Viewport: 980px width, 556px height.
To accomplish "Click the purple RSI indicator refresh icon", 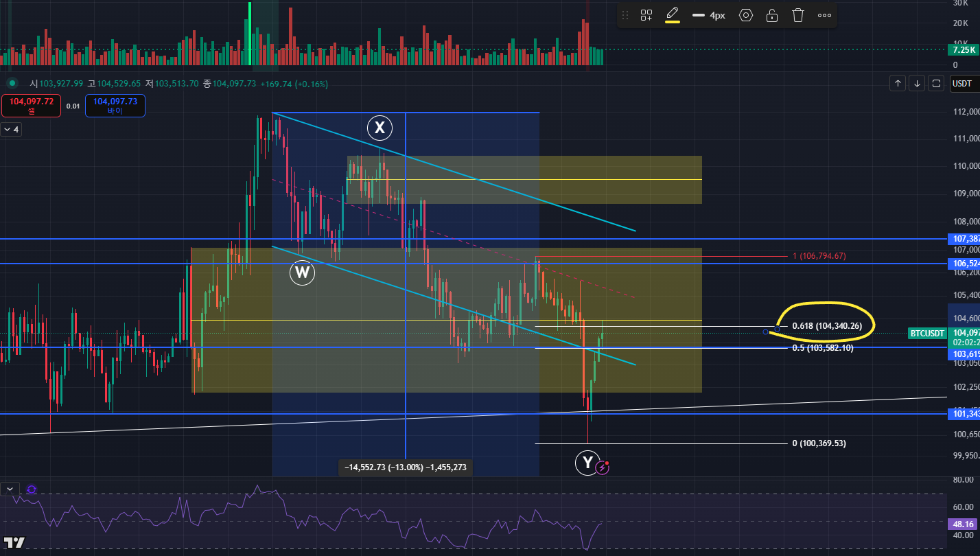I will point(32,489).
